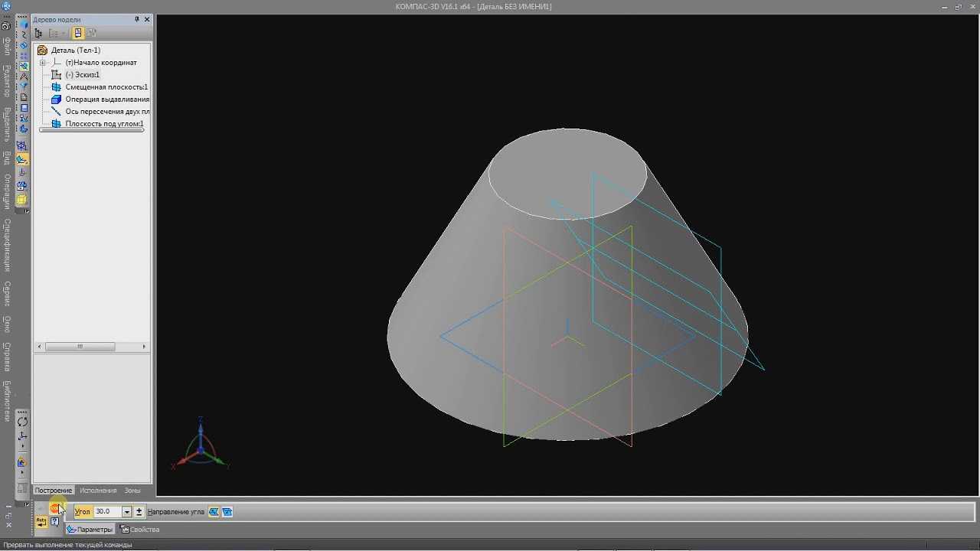Viewport: 980px width, 551px height.
Task: Open the Справка menu
Action: 7,356
